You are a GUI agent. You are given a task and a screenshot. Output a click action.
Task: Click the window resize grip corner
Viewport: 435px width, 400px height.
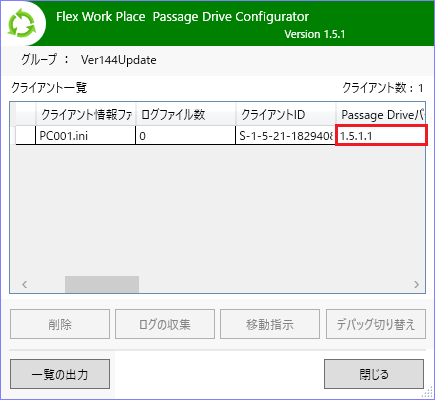[427, 393]
